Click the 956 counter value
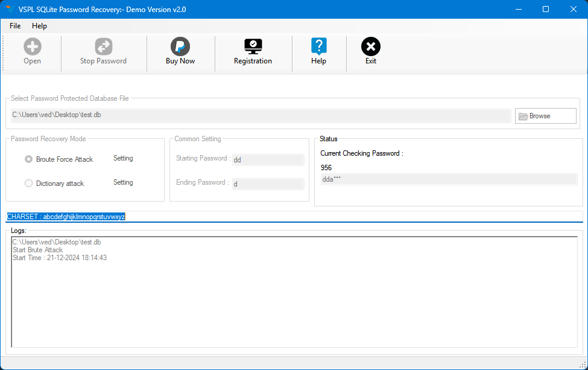This screenshot has height=370, width=588. pyautogui.click(x=326, y=168)
